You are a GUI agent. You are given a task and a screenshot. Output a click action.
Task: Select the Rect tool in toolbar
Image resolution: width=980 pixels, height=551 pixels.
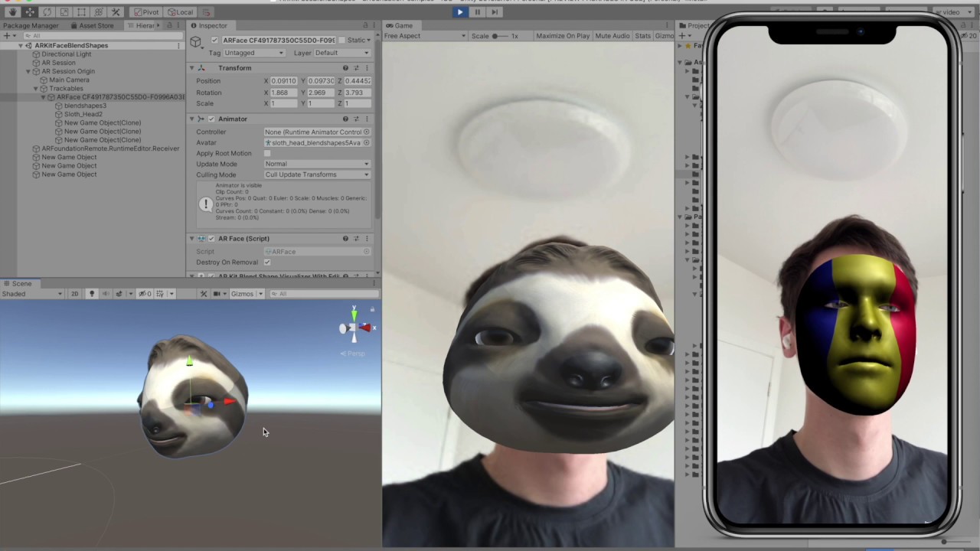click(81, 12)
